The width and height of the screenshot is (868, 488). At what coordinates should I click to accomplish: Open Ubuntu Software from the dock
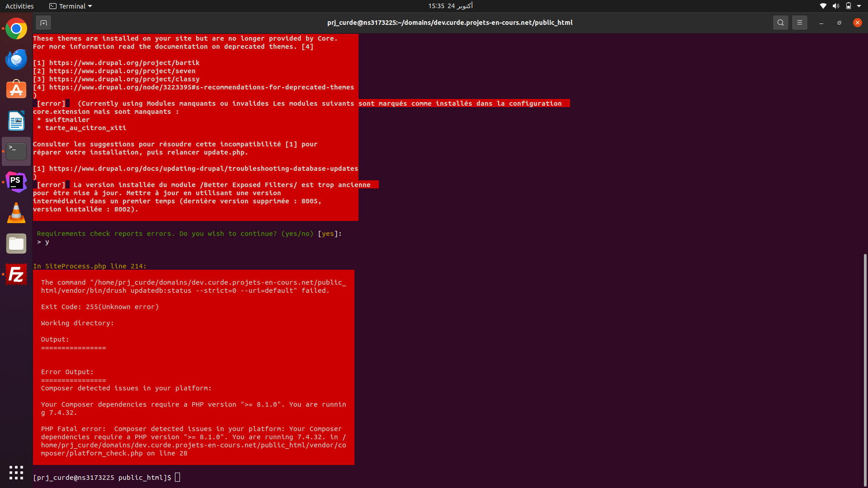pyautogui.click(x=16, y=89)
